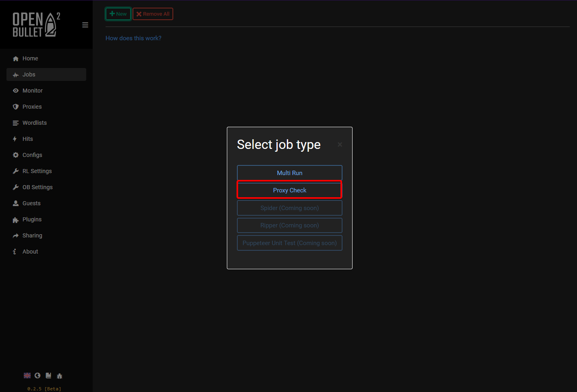
Task: Click the UK flag language icon
Action: [27, 375]
